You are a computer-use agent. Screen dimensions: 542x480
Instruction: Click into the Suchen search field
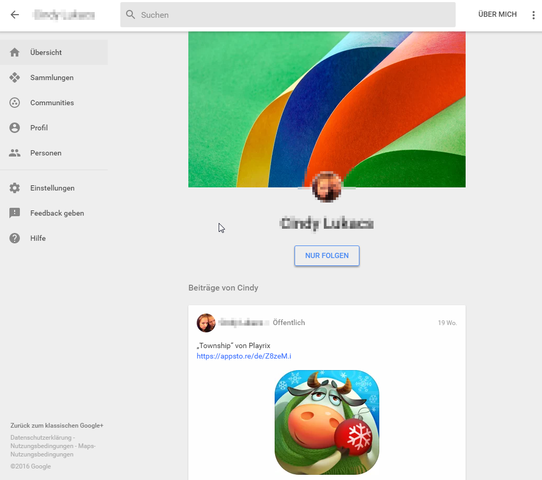(x=288, y=15)
